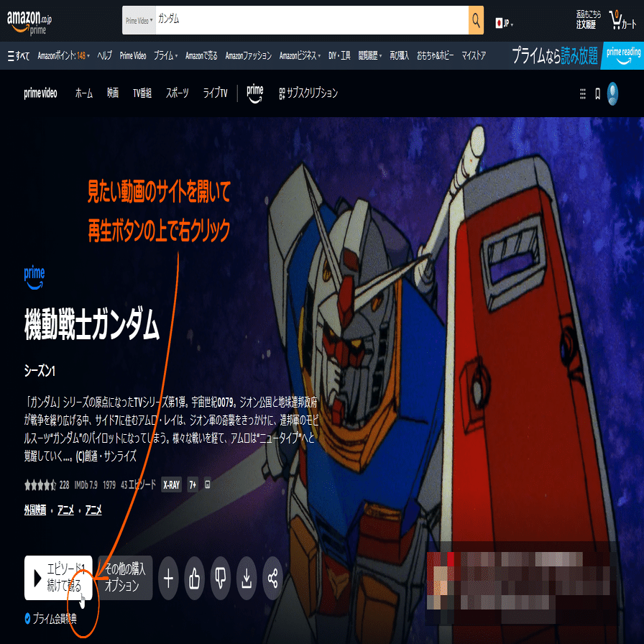Expand the 閲覧履歴 dropdown
Screen dimensions: 644x644
(370, 56)
